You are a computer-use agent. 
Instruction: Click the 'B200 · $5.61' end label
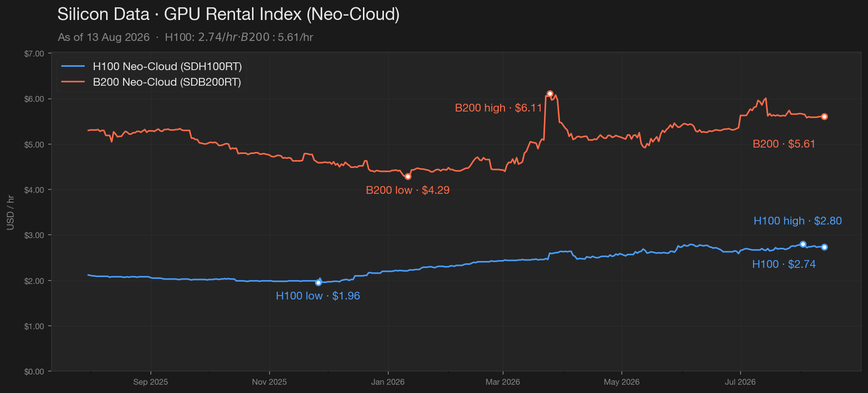click(x=784, y=144)
